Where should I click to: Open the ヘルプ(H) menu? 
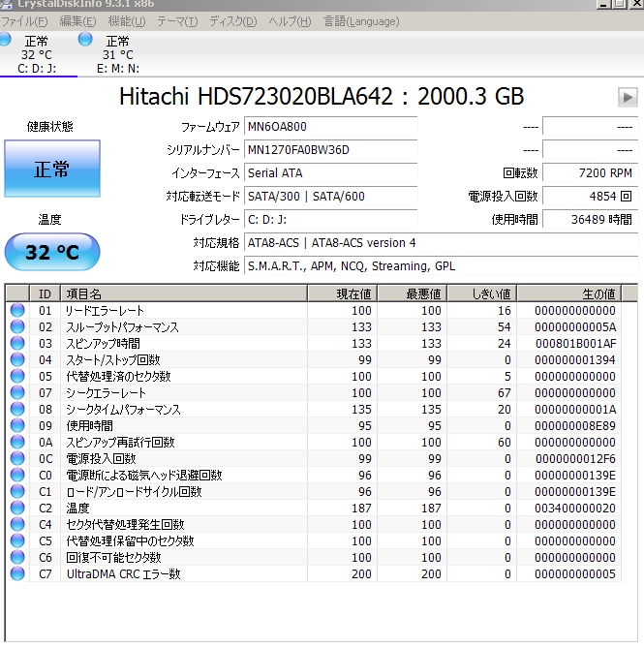tap(290, 21)
